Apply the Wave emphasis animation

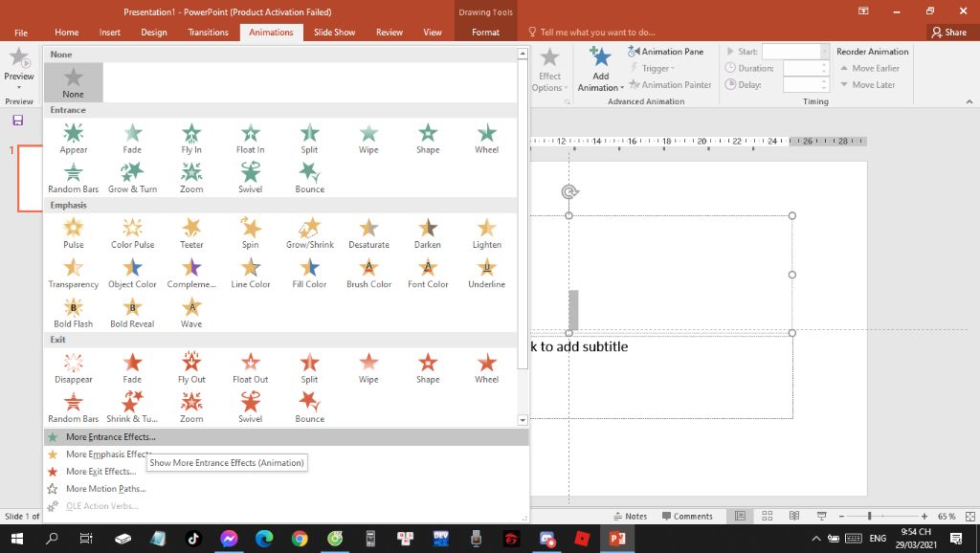click(191, 313)
